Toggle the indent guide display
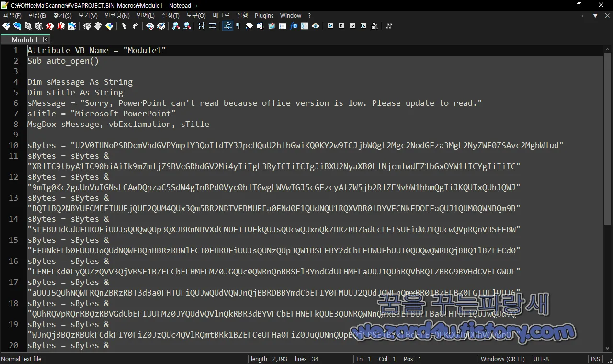Image resolution: width=613 pixels, height=364 pixels. (249, 26)
